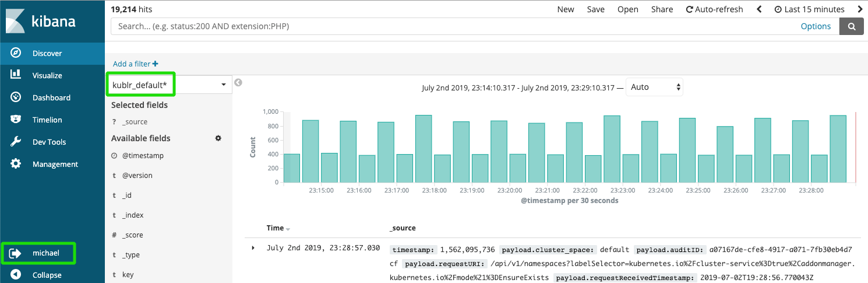Open the Discover compass icon
This screenshot has width=868, height=283.
click(x=16, y=53)
